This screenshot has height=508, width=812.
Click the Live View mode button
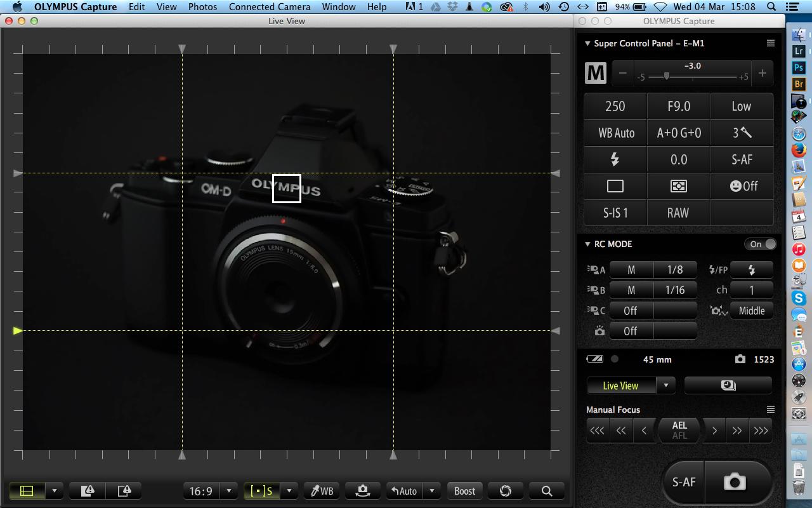(621, 385)
